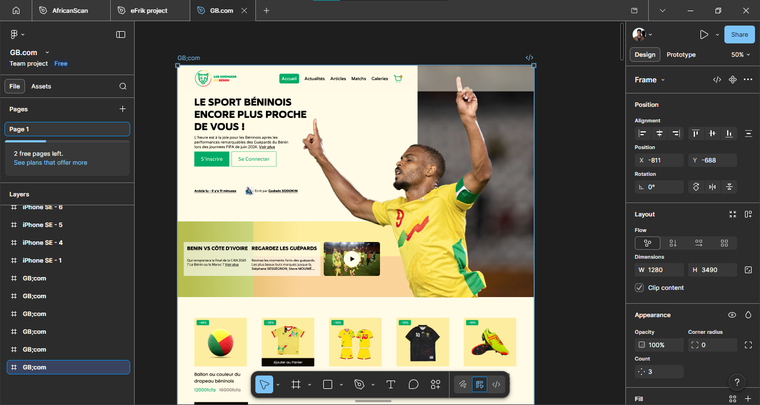Viewport: 760px width, 405px height.
Task: Select grid layout flow option
Action: 724,243
